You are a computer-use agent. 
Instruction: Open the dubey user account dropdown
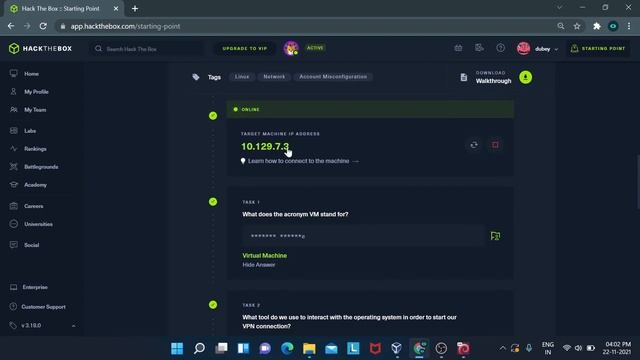click(537, 49)
